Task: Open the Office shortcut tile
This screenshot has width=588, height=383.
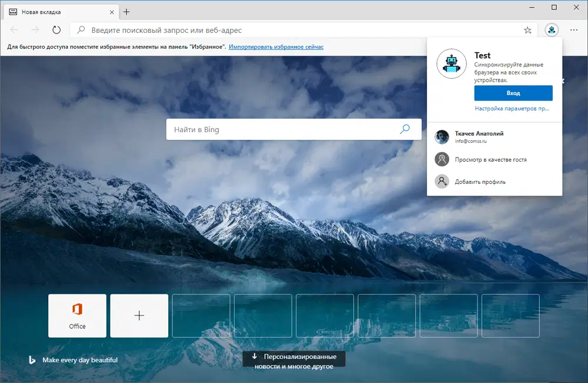Action: 77,315
